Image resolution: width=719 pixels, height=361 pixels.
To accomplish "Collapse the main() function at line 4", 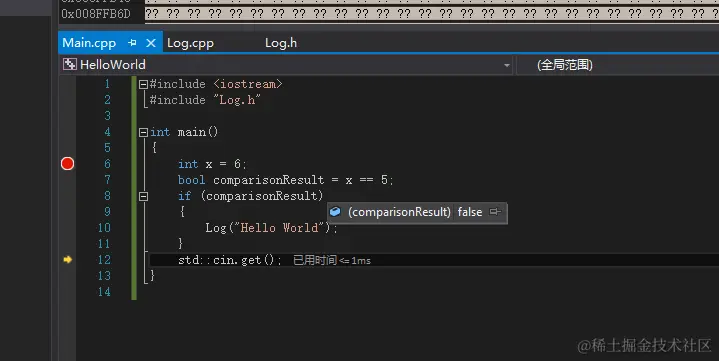I will coord(144,132).
